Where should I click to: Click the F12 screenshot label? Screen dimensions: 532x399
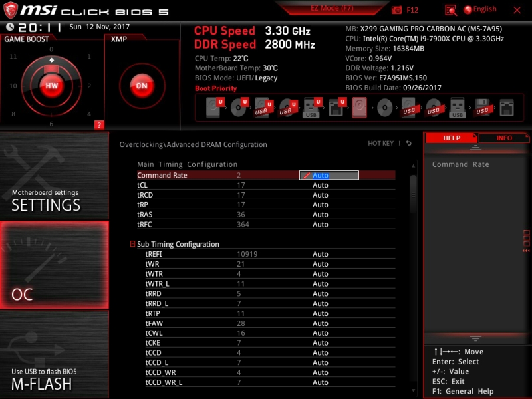[x=412, y=10]
